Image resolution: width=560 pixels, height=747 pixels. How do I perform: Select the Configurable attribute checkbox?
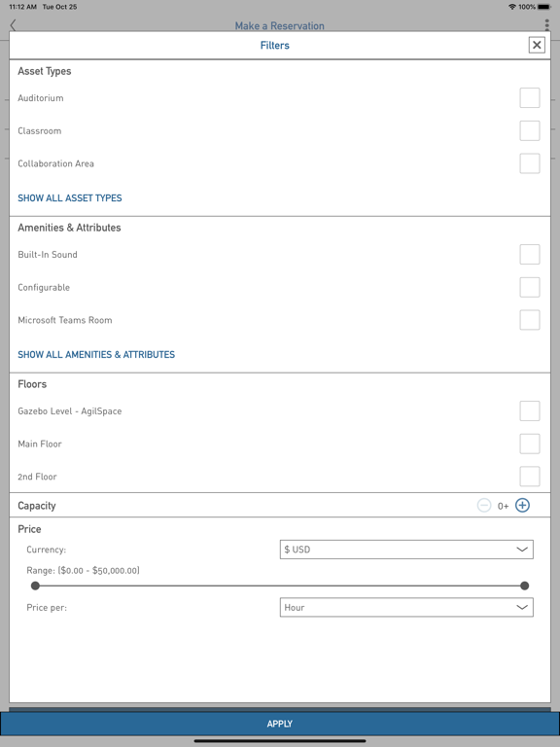click(x=530, y=287)
